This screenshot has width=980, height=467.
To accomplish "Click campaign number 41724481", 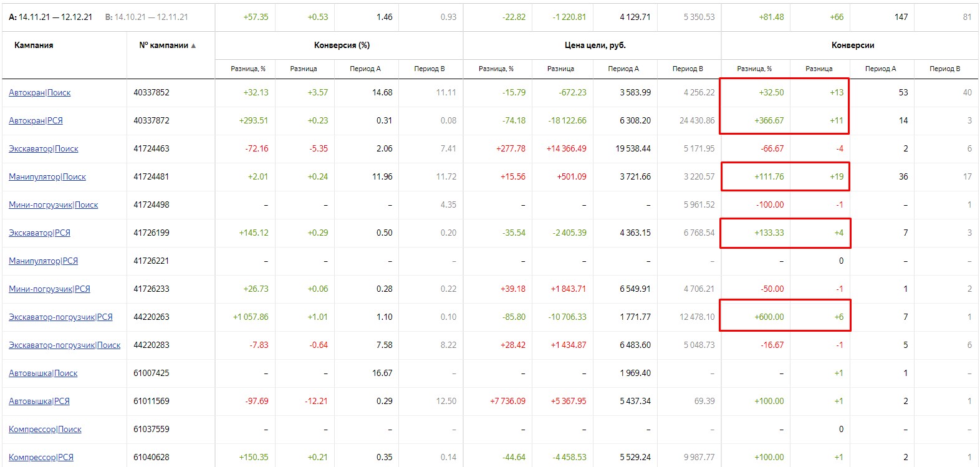I will [x=151, y=176].
